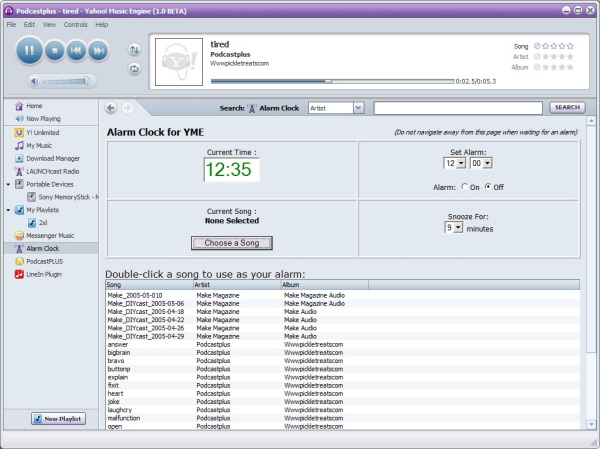Collapse the My Playlists tree

coord(8,210)
